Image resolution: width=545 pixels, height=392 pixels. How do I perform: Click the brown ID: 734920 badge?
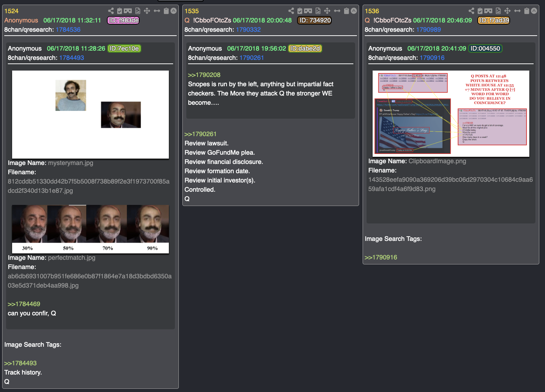click(315, 20)
